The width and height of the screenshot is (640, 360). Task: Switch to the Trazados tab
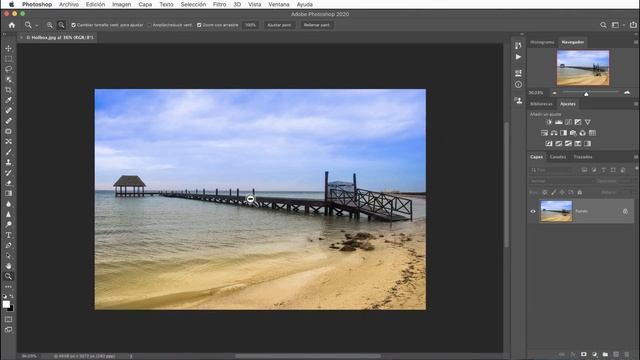583,157
